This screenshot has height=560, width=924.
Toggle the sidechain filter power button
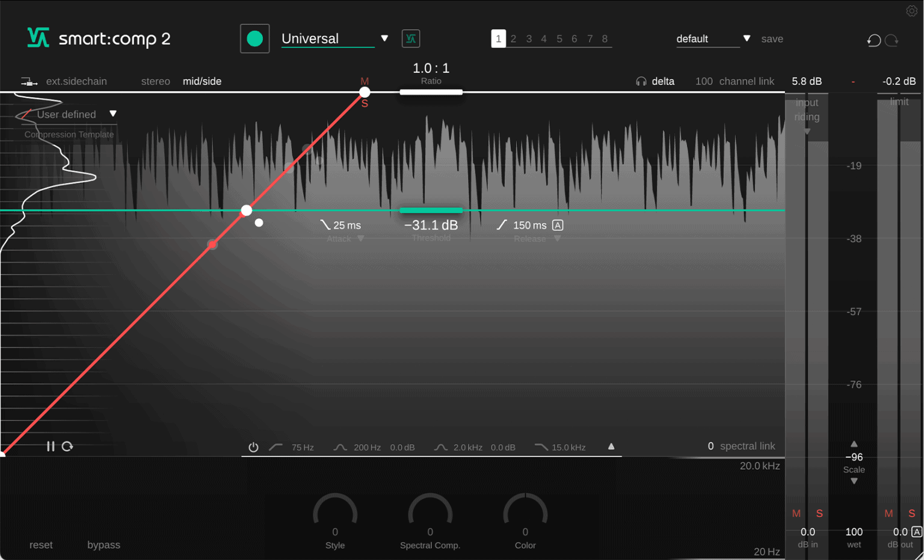[253, 447]
